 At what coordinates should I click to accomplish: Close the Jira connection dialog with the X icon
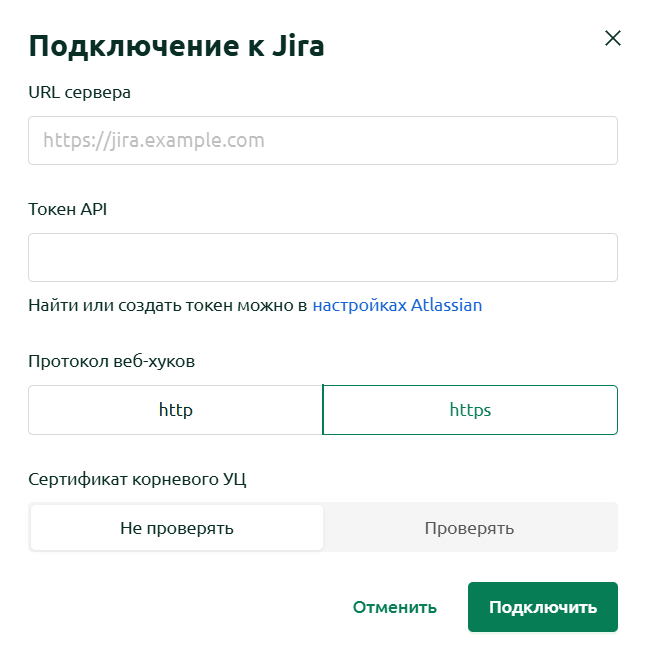[613, 38]
